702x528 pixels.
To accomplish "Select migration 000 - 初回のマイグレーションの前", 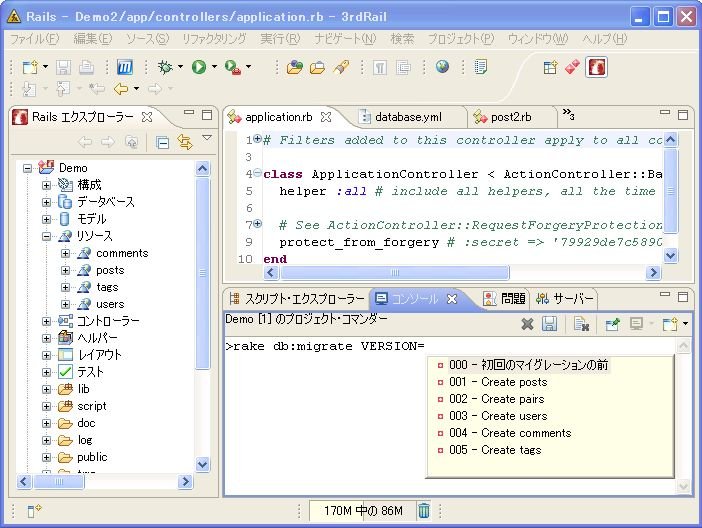I will point(528,365).
